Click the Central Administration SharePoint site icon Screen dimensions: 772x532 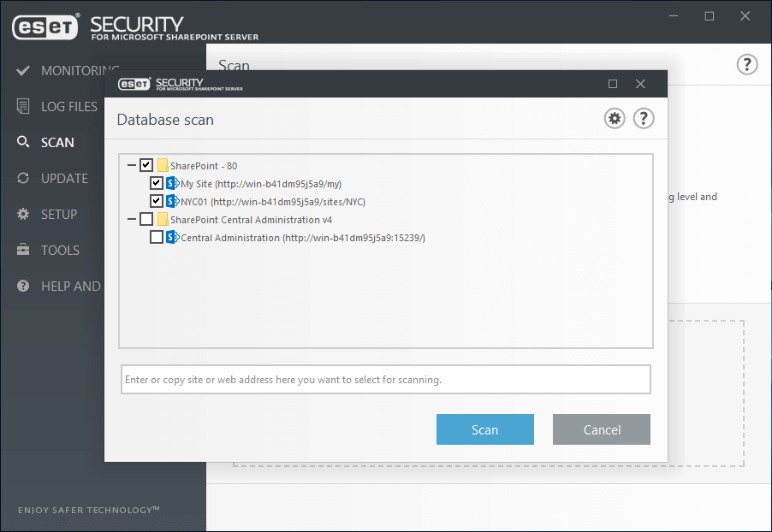tap(172, 237)
